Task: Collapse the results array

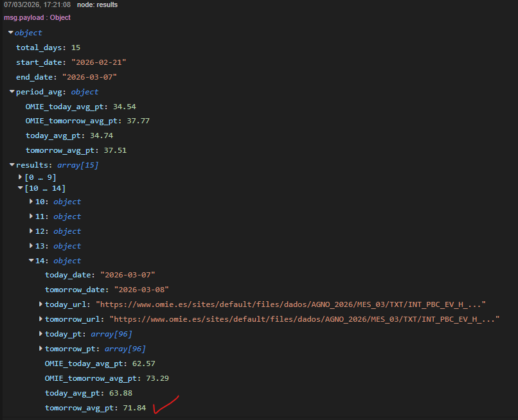Action: [x=12, y=165]
